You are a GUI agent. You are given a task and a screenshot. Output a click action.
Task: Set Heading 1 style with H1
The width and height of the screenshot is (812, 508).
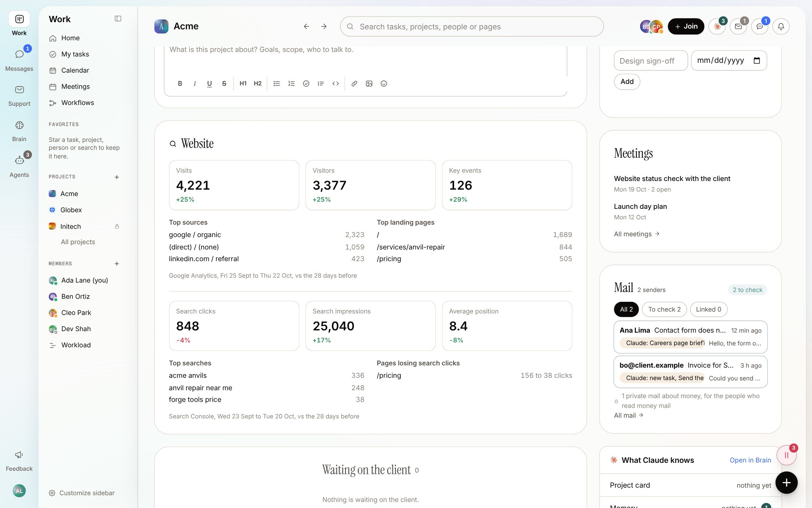pos(243,84)
